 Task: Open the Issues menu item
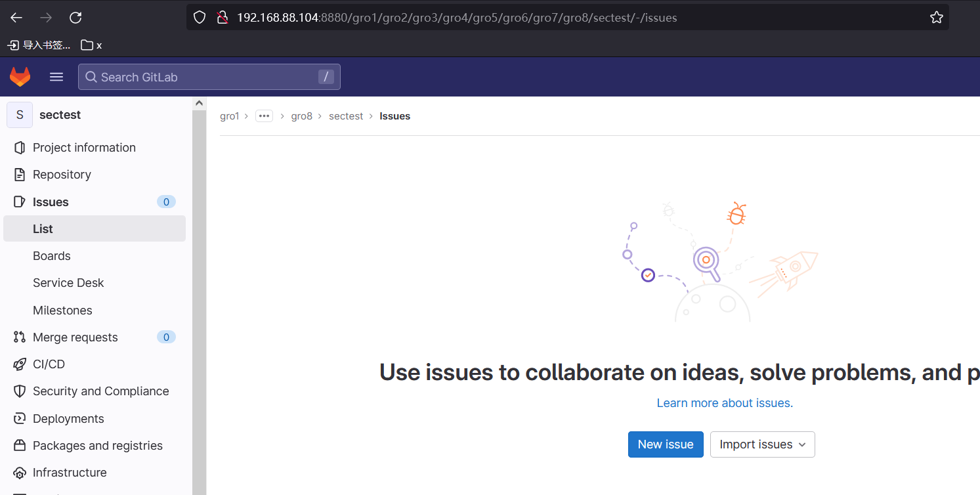(95, 202)
